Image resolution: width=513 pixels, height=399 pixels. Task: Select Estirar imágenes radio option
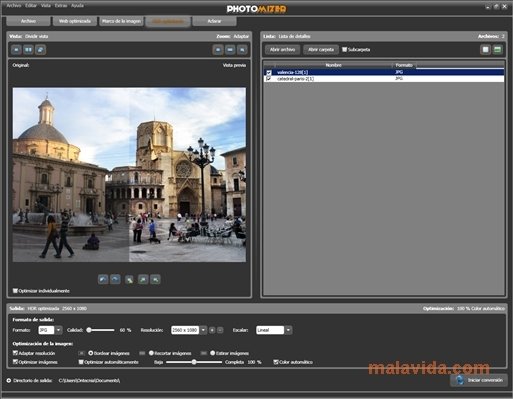point(213,353)
